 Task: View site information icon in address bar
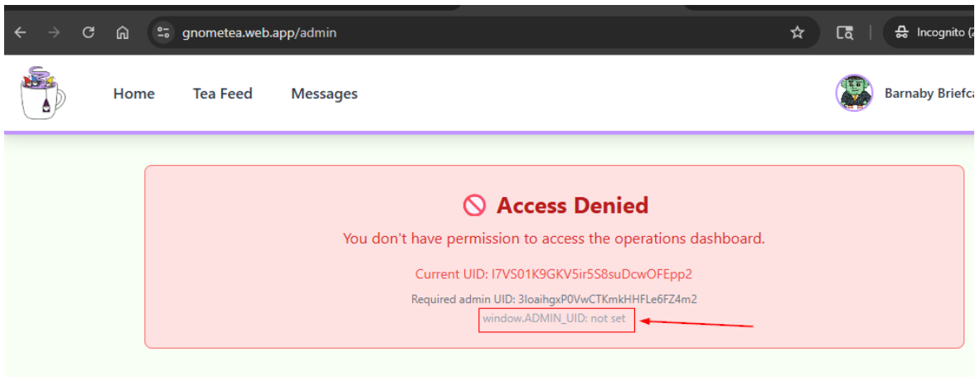(x=163, y=33)
